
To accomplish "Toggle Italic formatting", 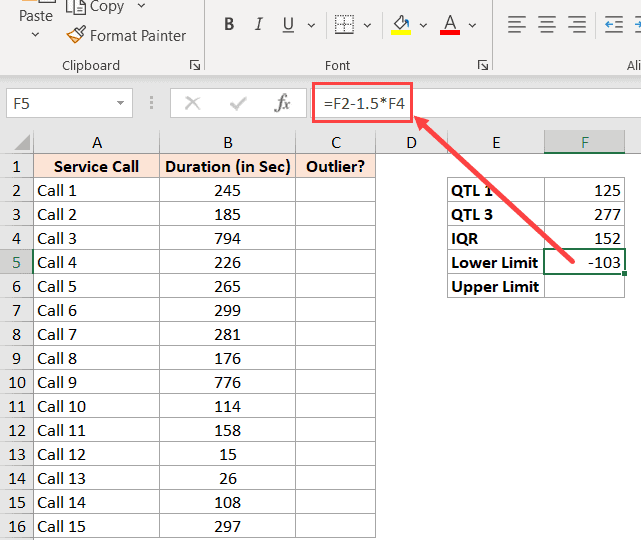I will [x=258, y=25].
